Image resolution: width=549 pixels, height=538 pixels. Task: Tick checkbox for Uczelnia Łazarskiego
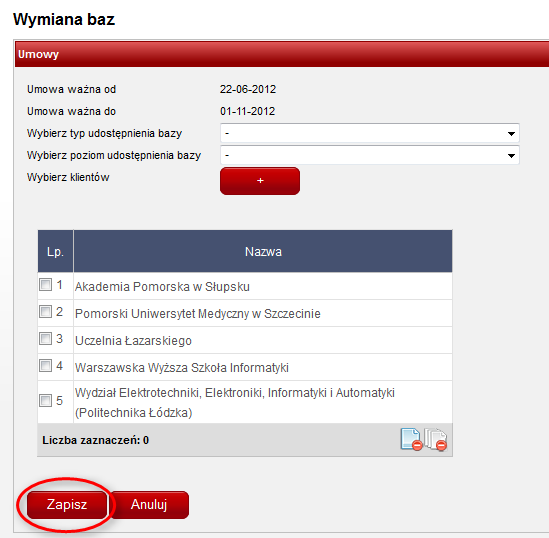[x=46, y=338]
